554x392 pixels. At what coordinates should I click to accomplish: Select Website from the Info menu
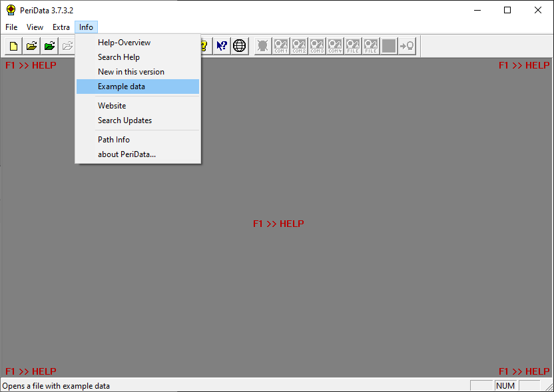pos(138,106)
